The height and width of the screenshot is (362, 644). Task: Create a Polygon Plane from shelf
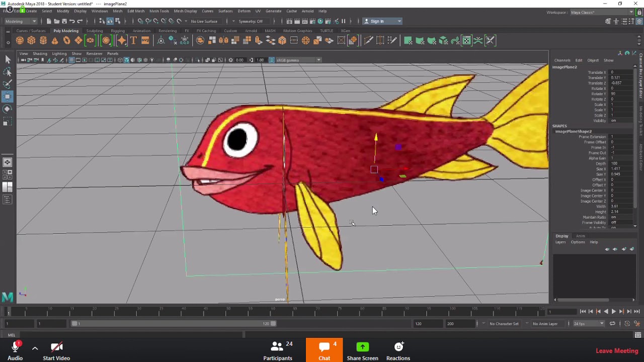point(78,41)
